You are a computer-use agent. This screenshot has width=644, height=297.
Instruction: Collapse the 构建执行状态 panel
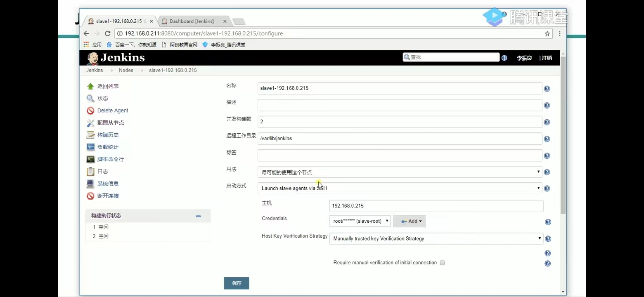(x=198, y=216)
